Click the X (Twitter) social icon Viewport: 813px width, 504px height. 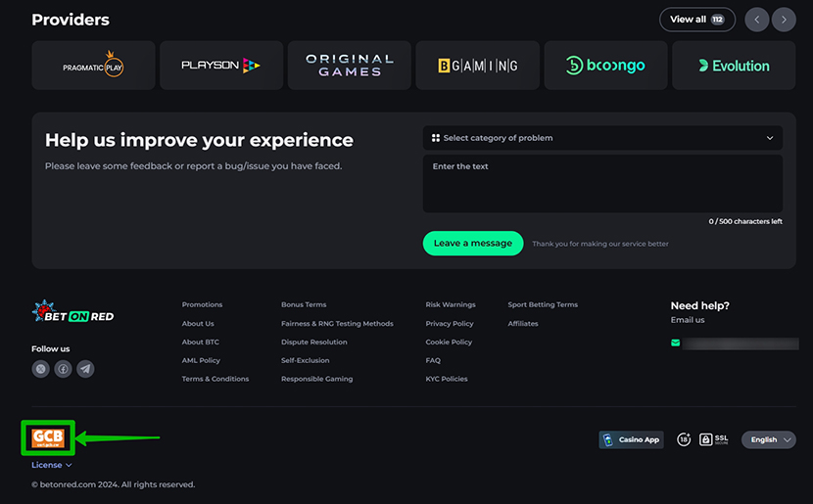(40, 369)
